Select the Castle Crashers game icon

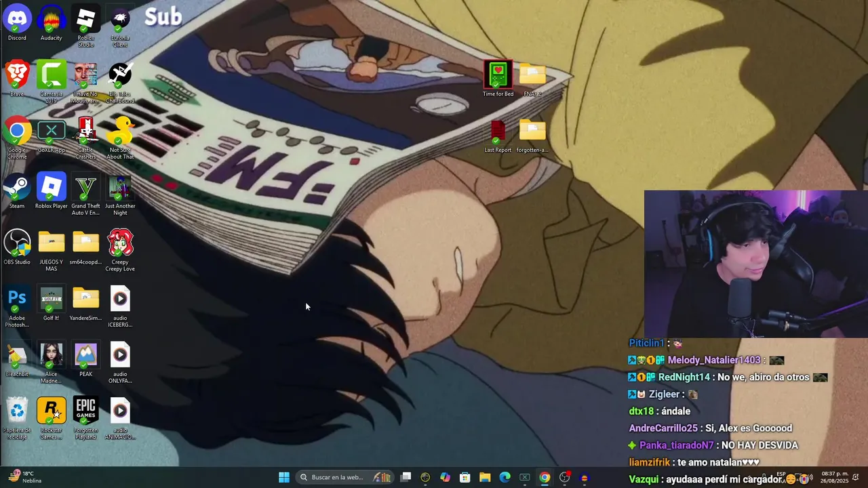[x=86, y=138]
